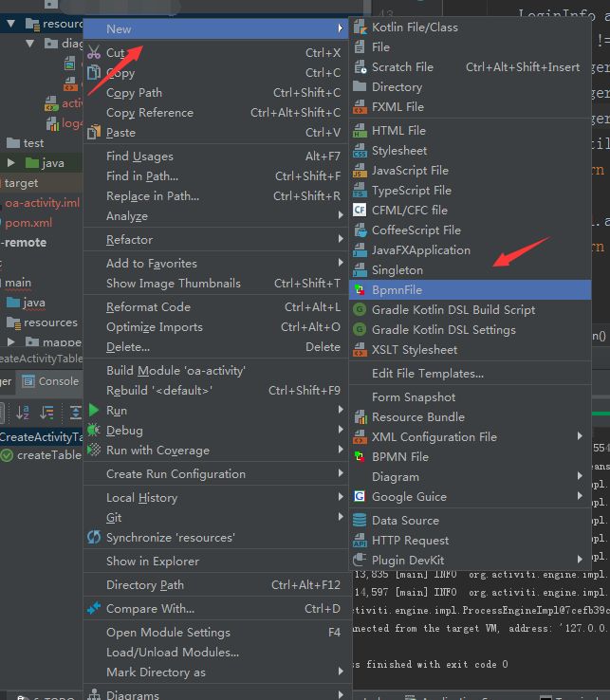610x700 pixels.
Task: Select createTable test result row
Action: pyautogui.click(x=41, y=455)
